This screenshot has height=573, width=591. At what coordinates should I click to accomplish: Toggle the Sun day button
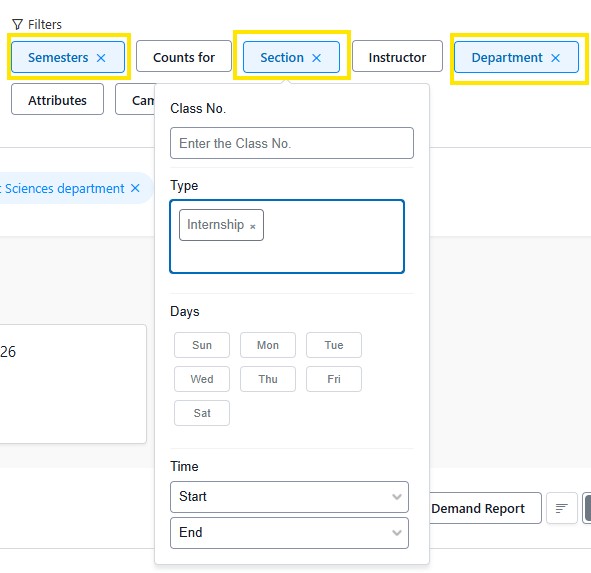coord(202,345)
